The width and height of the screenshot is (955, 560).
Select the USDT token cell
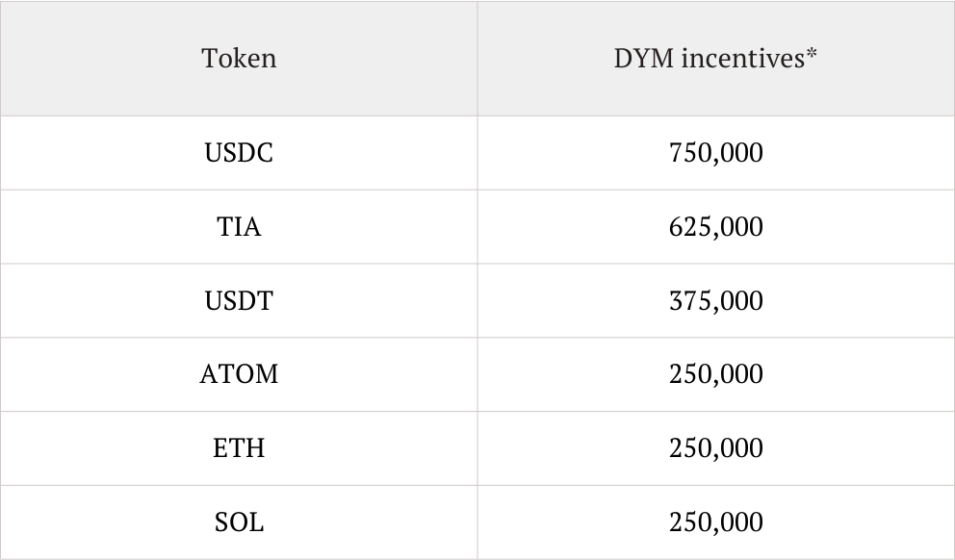tap(239, 301)
